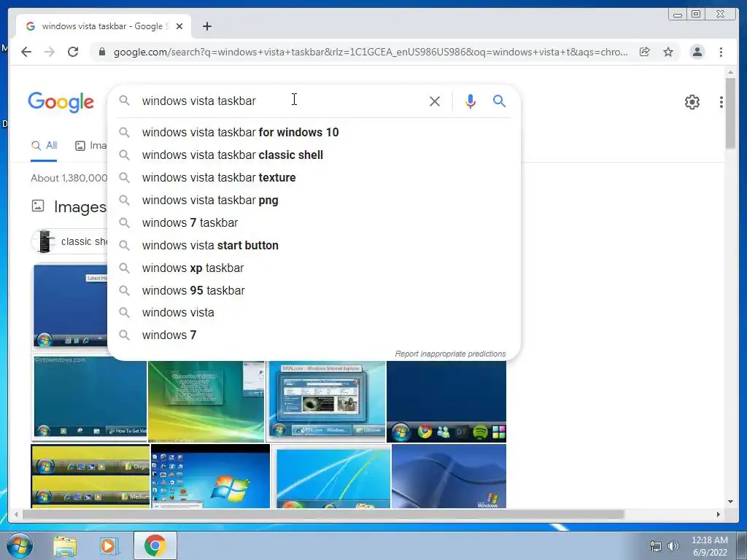Switch to the Images search tab
747x560 pixels.
tap(90, 146)
